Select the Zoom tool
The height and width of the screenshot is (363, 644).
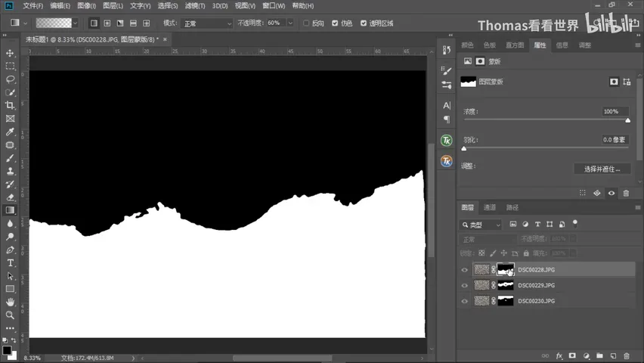pos(11,315)
